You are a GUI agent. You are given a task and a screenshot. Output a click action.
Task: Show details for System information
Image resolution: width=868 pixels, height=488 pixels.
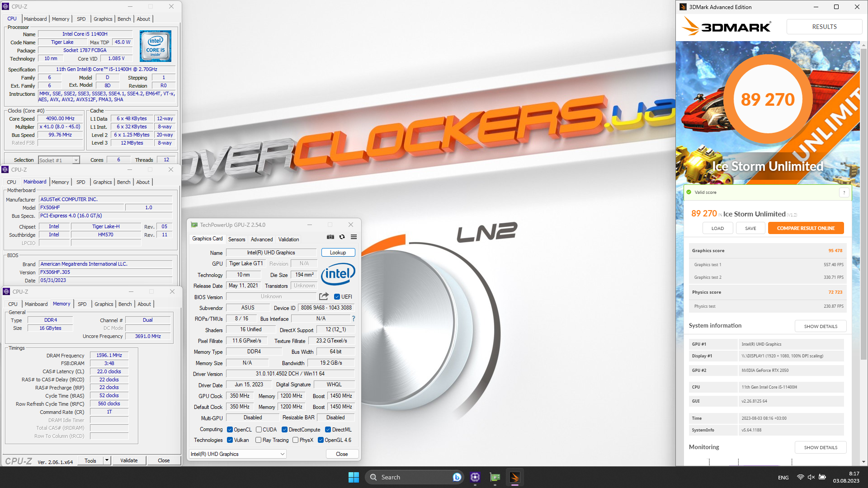821,326
